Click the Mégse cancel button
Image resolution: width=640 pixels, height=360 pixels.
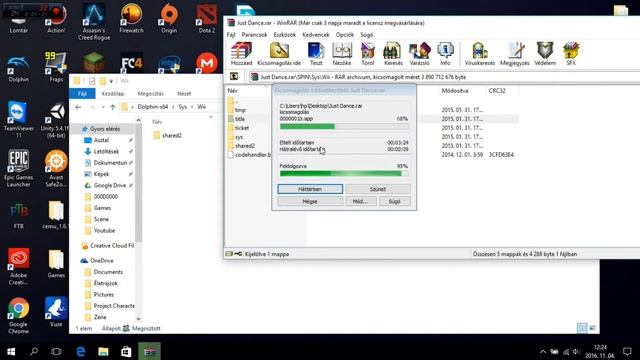pyautogui.click(x=310, y=201)
